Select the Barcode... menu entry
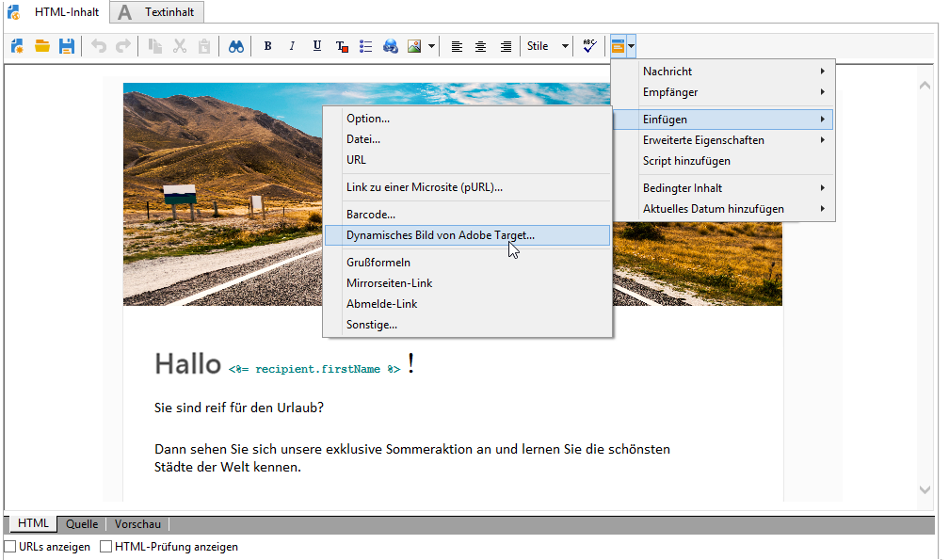The height and width of the screenshot is (560, 949). [467, 214]
